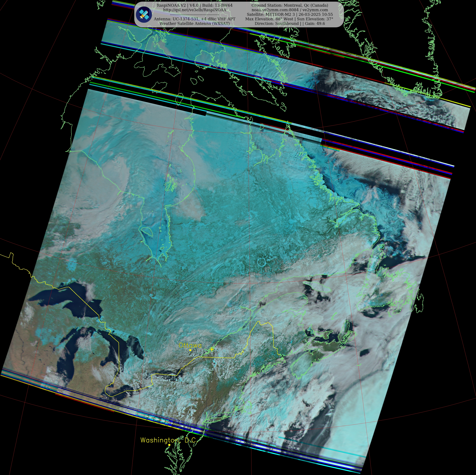Click the yellow cross station marker near Montreal
This screenshot has width=476, height=475.
[x=212, y=349]
